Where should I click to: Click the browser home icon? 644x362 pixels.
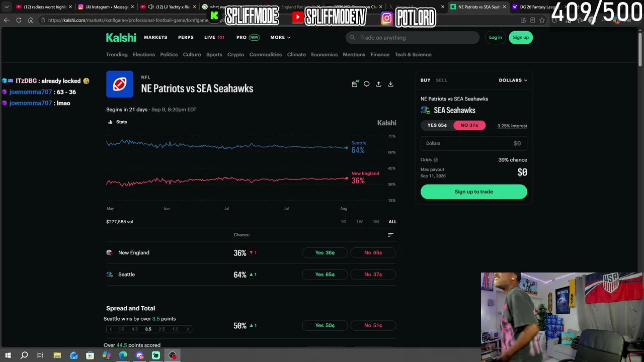coord(31,20)
